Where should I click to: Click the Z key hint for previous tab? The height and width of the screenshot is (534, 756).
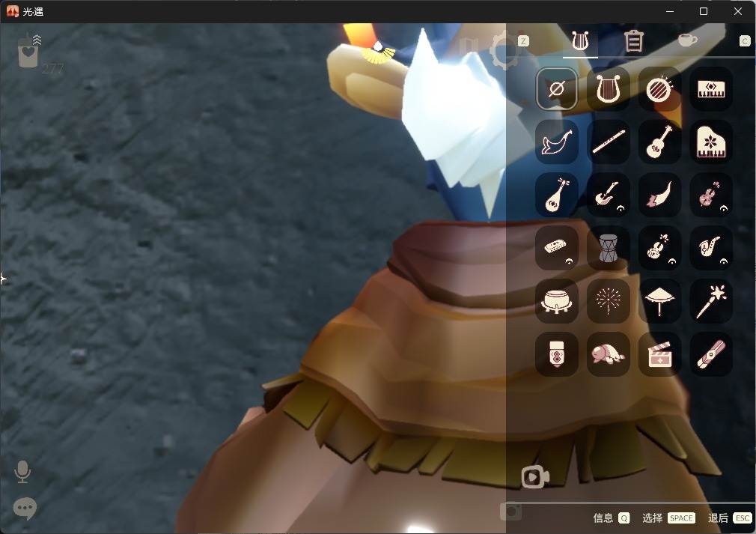[x=524, y=41]
